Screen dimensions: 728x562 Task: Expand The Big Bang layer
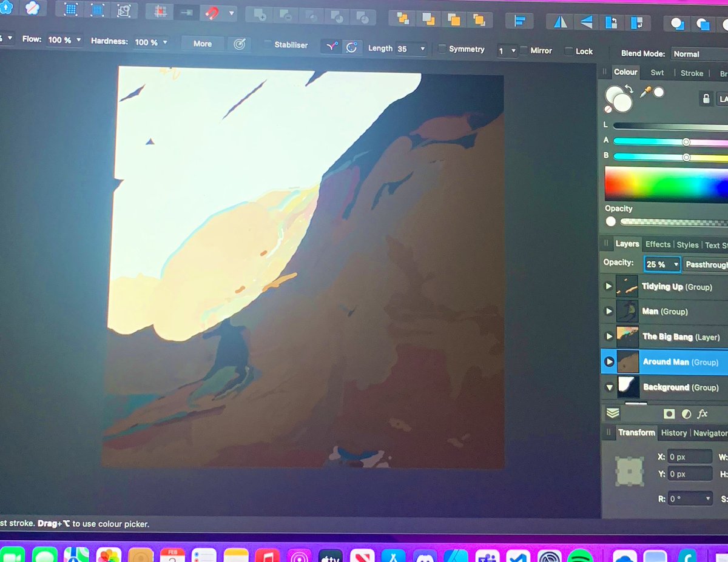pyautogui.click(x=608, y=336)
